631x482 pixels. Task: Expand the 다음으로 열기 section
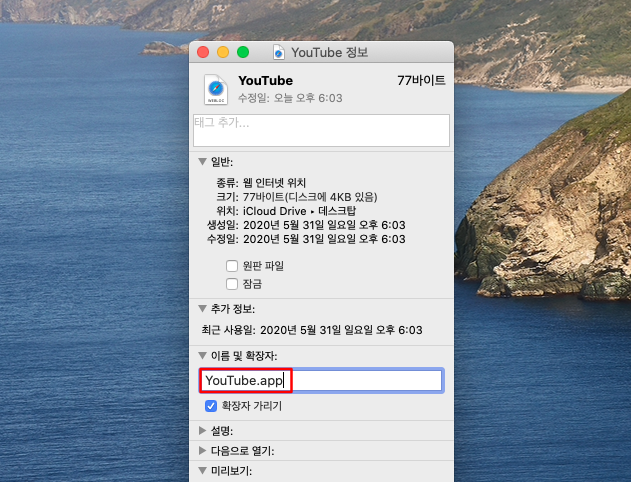click(202, 451)
